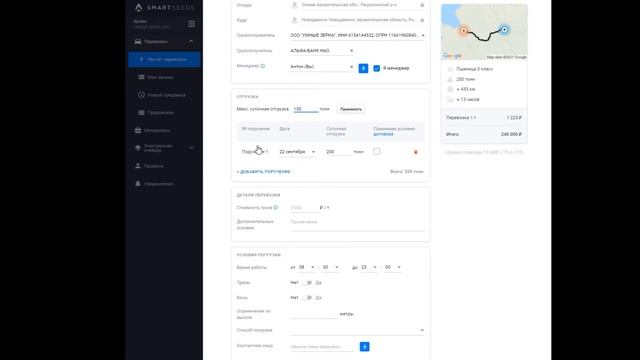
Task: Click the location pin icon in Куда field
Action: point(294,20)
